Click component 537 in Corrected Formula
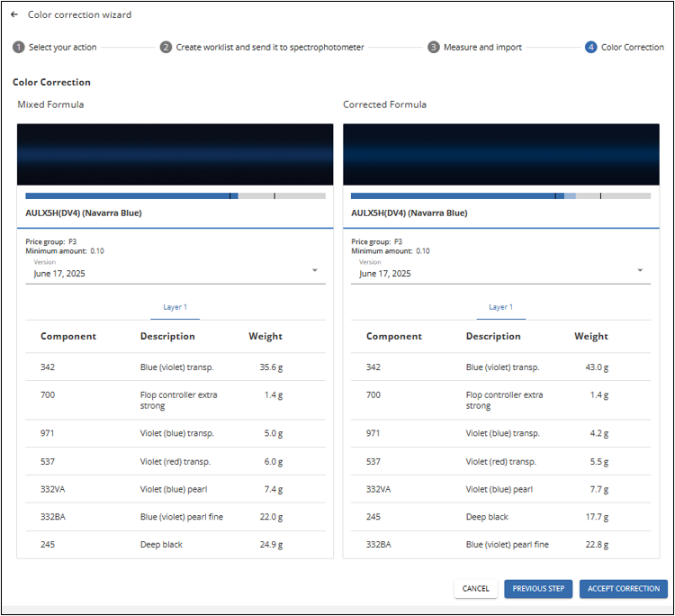Screen dimensions: 675x616 click(x=373, y=462)
